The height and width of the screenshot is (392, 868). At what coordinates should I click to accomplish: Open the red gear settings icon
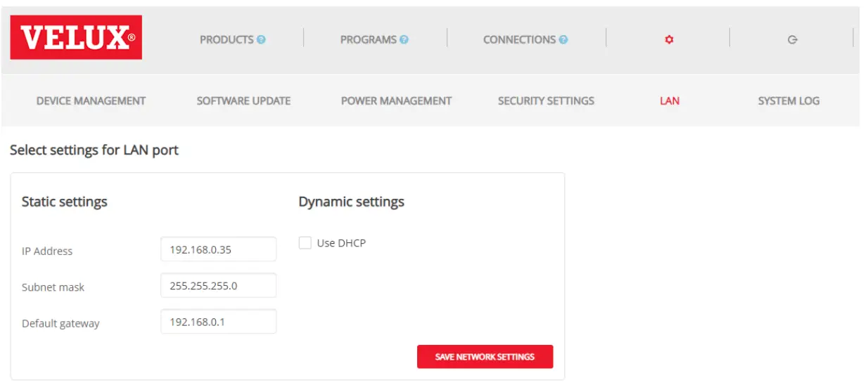click(x=669, y=40)
